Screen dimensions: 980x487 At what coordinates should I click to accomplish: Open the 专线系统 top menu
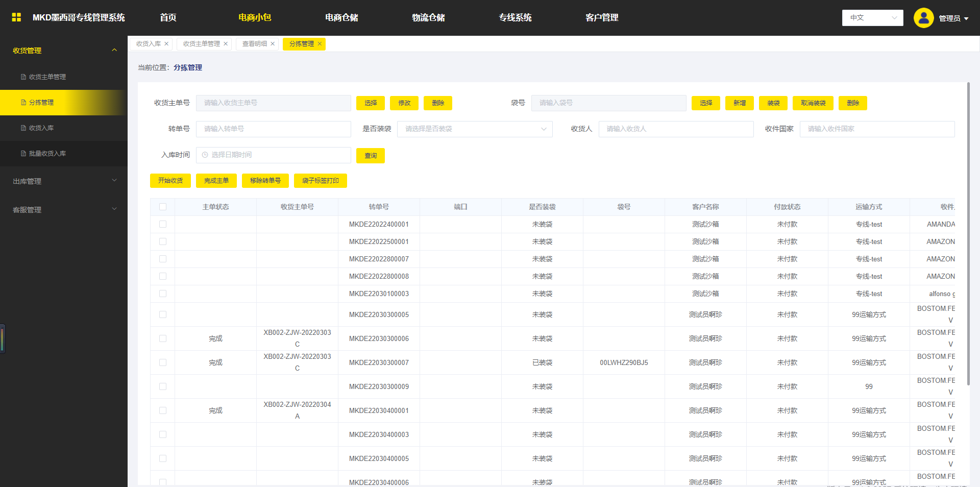tap(515, 18)
